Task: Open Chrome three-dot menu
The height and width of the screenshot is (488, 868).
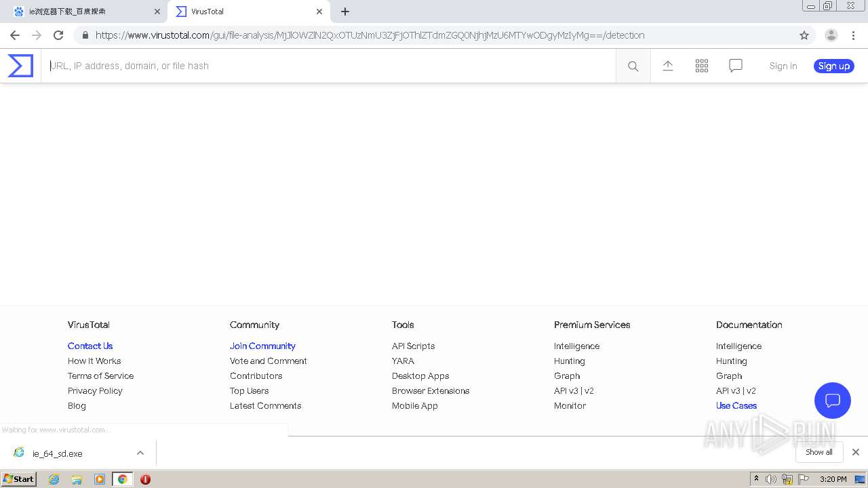Action: (x=854, y=35)
